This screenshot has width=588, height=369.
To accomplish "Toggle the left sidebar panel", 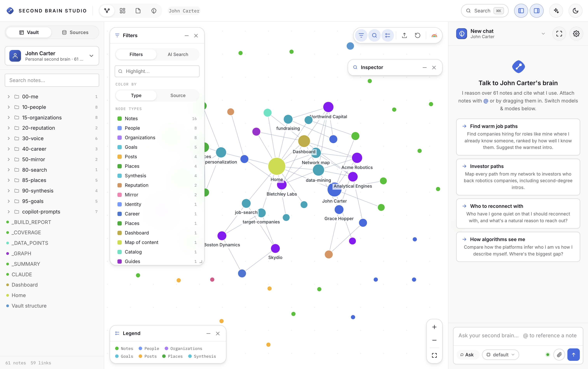I will tap(521, 11).
